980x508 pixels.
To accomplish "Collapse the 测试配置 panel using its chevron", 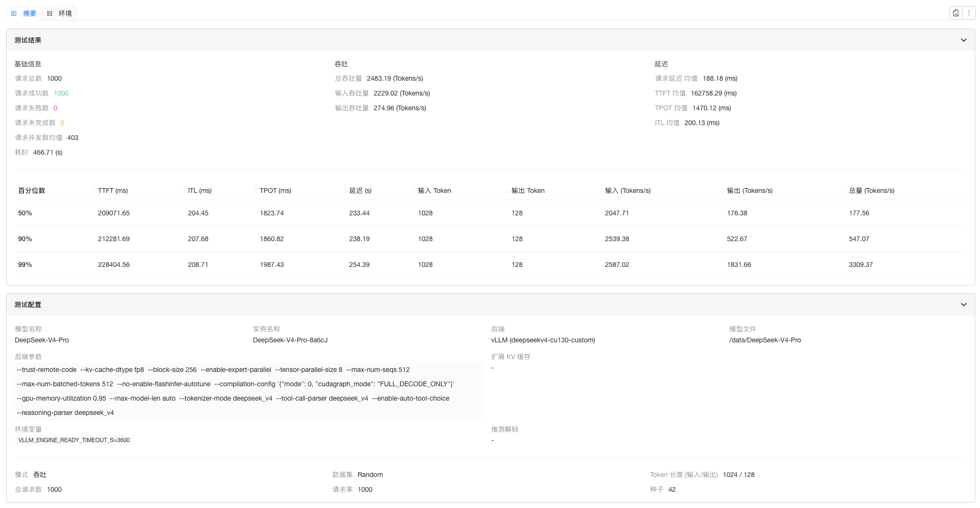I will (x=963, y=305).
